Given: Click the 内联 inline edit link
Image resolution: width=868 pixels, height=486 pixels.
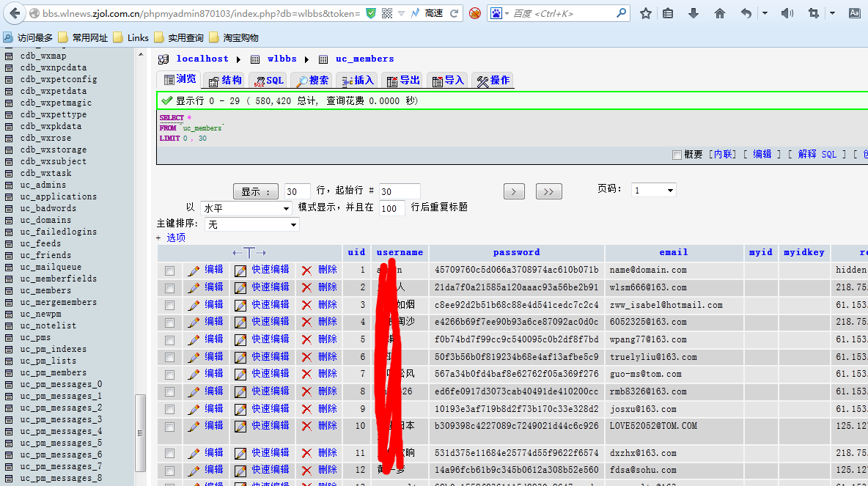Looking at the screenshot, I should pyautogui.click(x=722, y=155).
